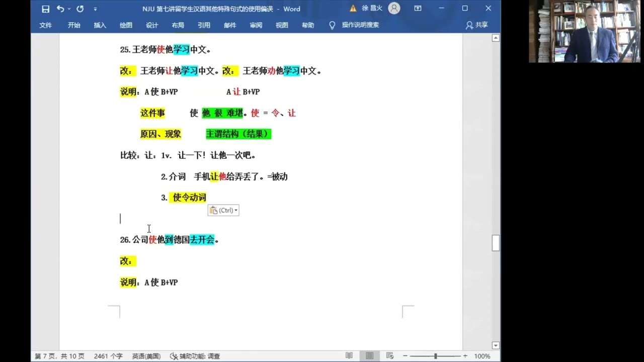Click the Redo/Repeat icon
Viewport: 644px width, 362px height.
click(80, 9)
